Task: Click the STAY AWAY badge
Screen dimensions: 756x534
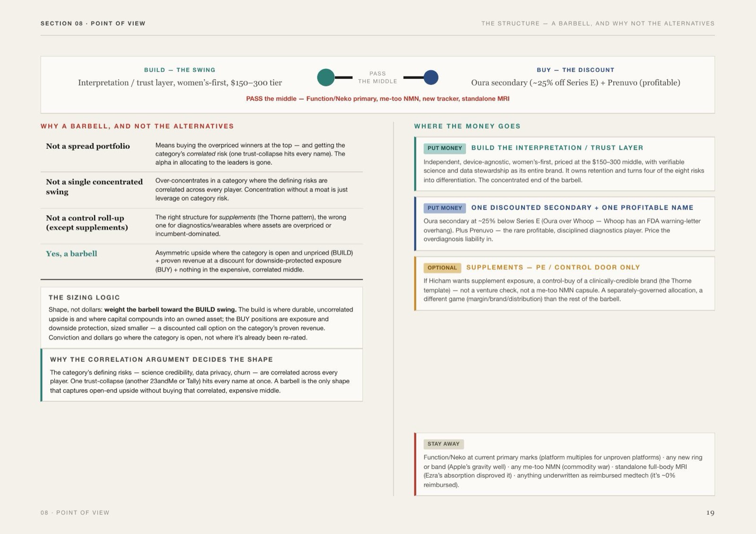Action: click(443, 444)
